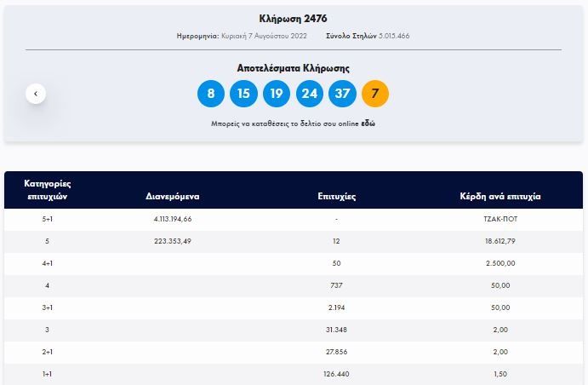Screen dimensions: 588x385
Task: Click the previous draw arrow button
Action: coord(36,94)
